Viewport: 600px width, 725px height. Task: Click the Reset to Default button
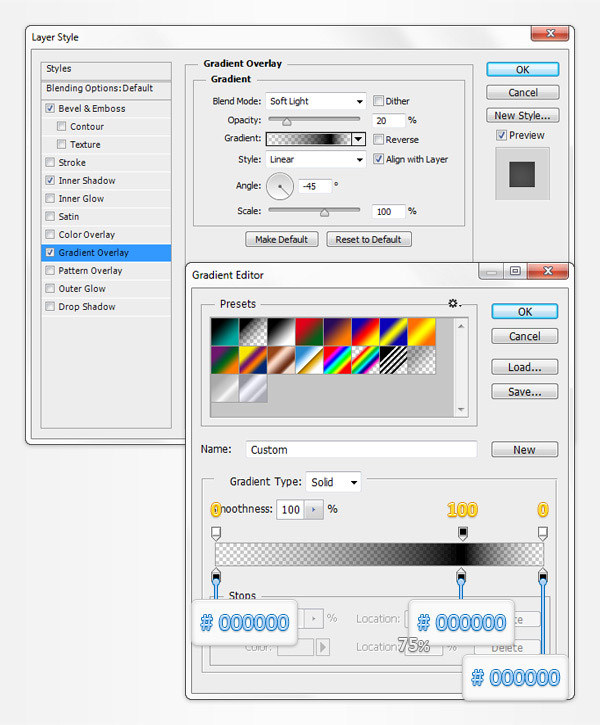coord(368,240)
